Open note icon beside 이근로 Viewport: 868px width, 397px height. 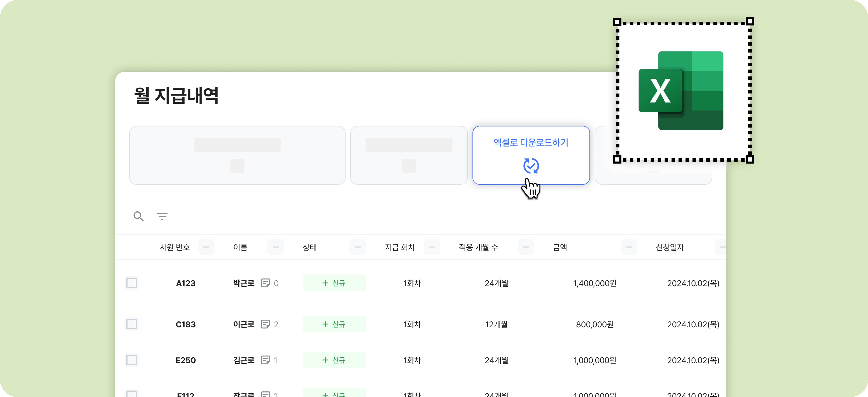[x=266, y=324]
